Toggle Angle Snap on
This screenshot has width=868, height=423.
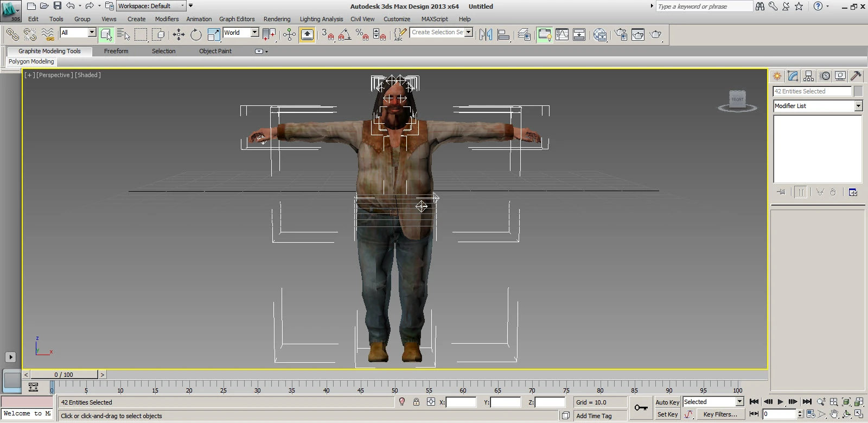(x=344, y=35)
